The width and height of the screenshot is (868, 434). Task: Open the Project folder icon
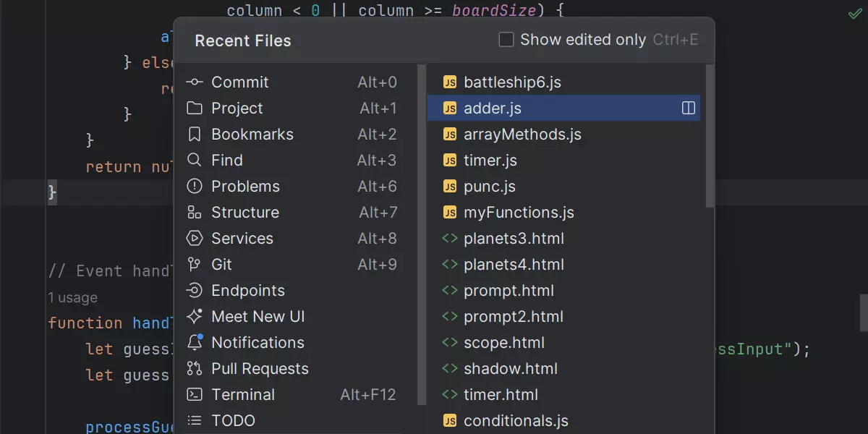tap(194, 109)
